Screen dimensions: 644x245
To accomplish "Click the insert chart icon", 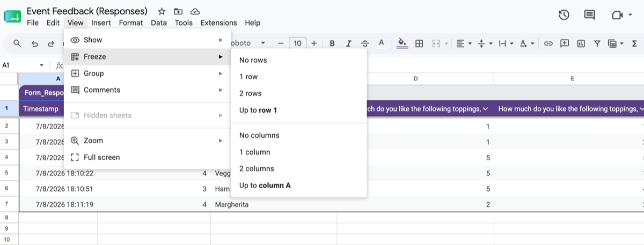I will click(x=581, y=43).
